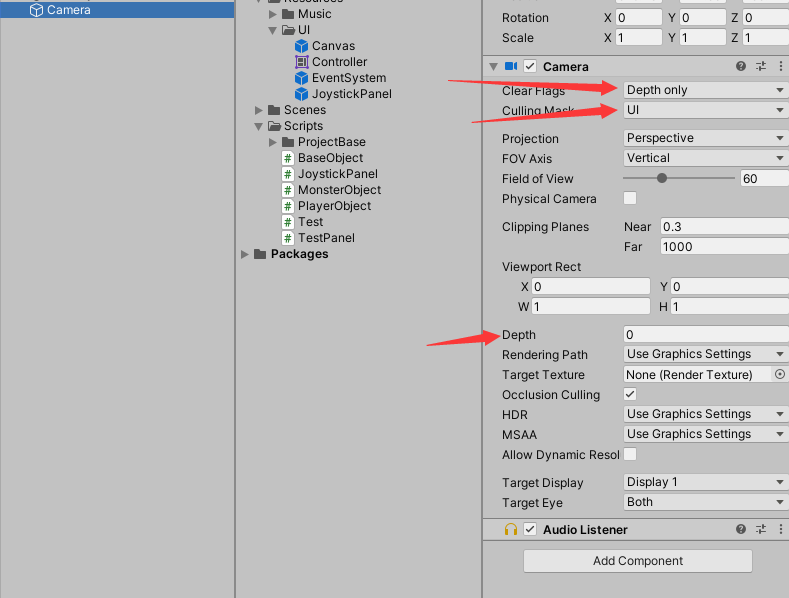
Task: Disable the Camera component checkbox
Action: click(x=530, y=66)
